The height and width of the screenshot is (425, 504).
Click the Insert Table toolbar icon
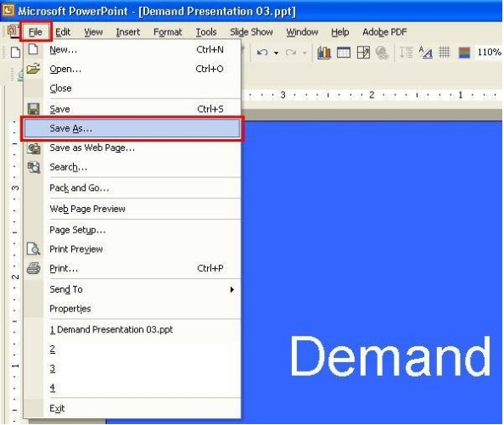coord(344,53)
